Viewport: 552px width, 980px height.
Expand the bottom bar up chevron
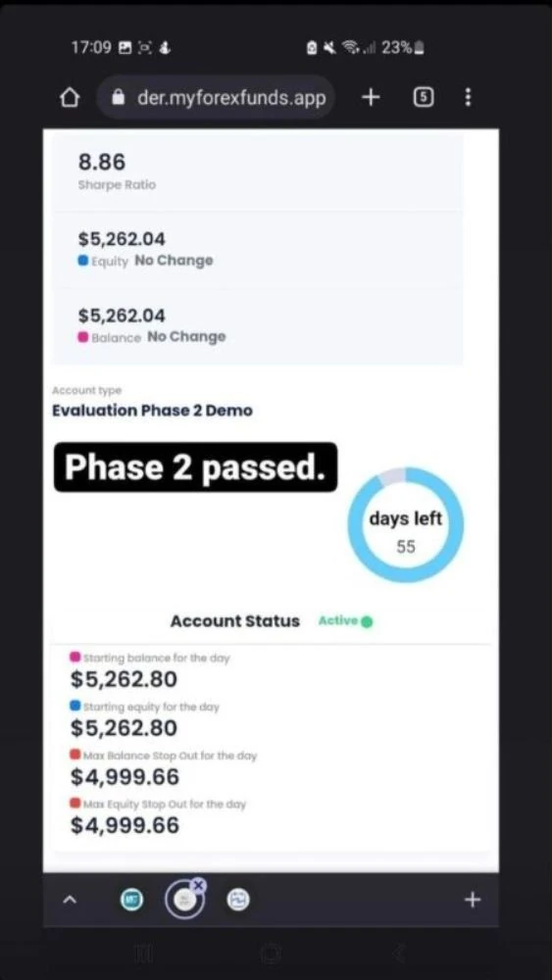[x=71, y=900]
